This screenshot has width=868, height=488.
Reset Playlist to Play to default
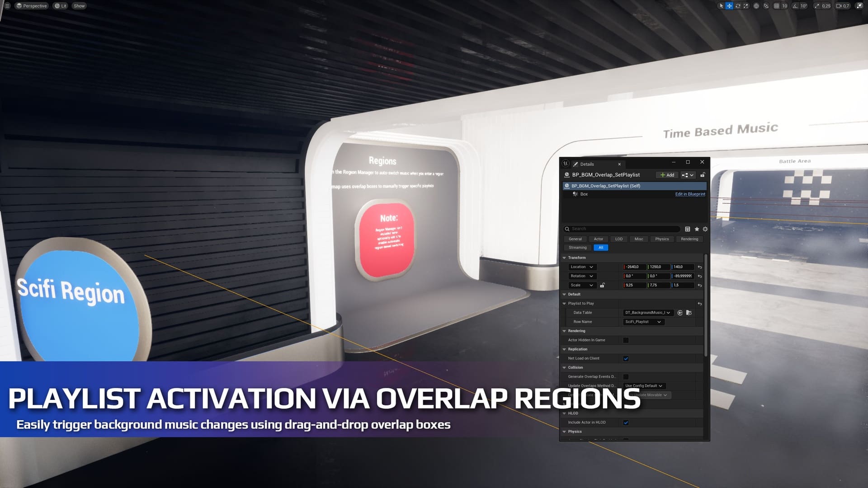coord(700,304)
